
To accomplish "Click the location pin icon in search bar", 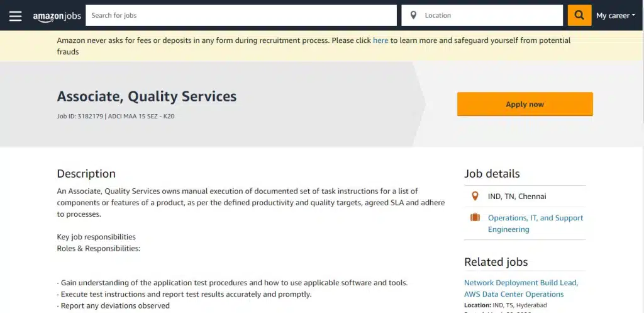I will tap(413, 15).
